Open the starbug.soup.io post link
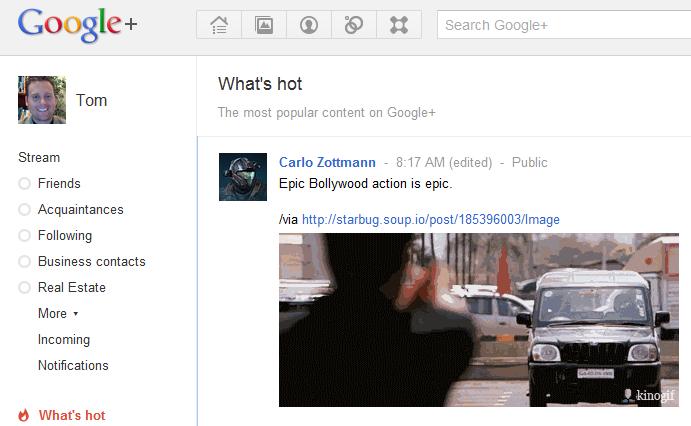Screen dimensions: 691x426 click(431, 219)
